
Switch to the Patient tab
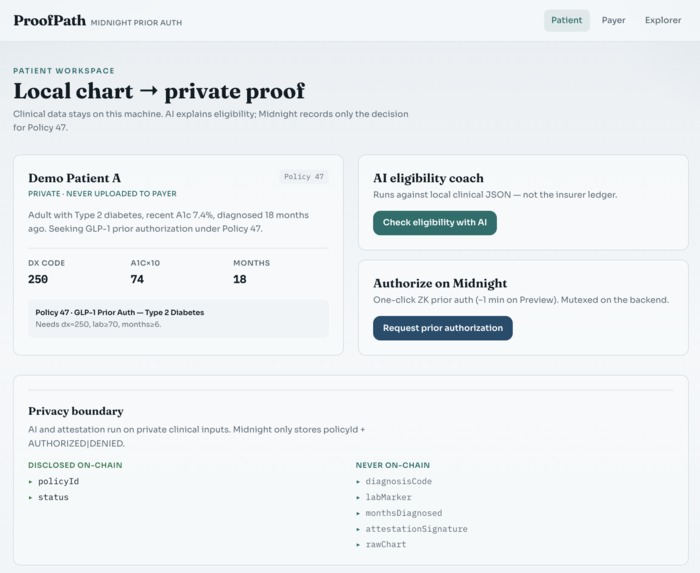[567, 21]
